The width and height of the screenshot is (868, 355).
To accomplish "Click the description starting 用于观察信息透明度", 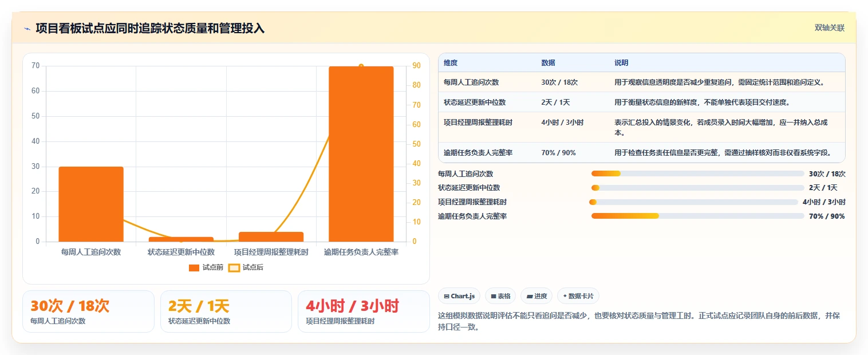I will tap(719, 82).
